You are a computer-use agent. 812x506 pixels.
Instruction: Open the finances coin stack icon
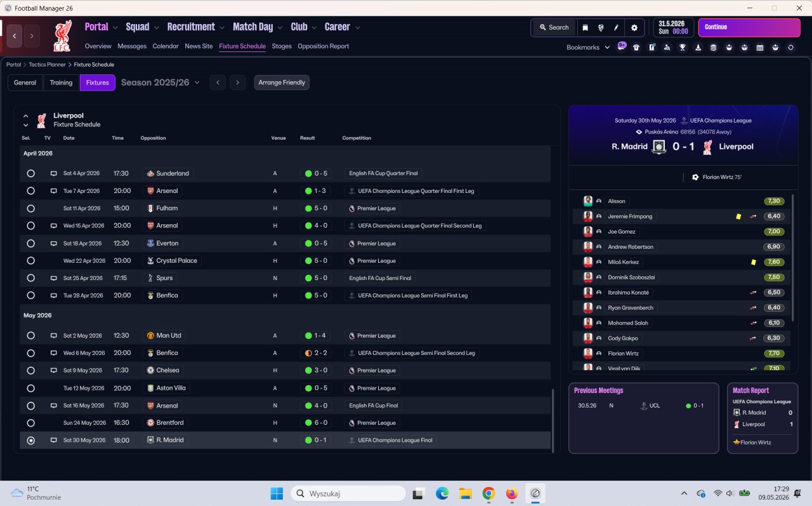(x=713, y=47)
